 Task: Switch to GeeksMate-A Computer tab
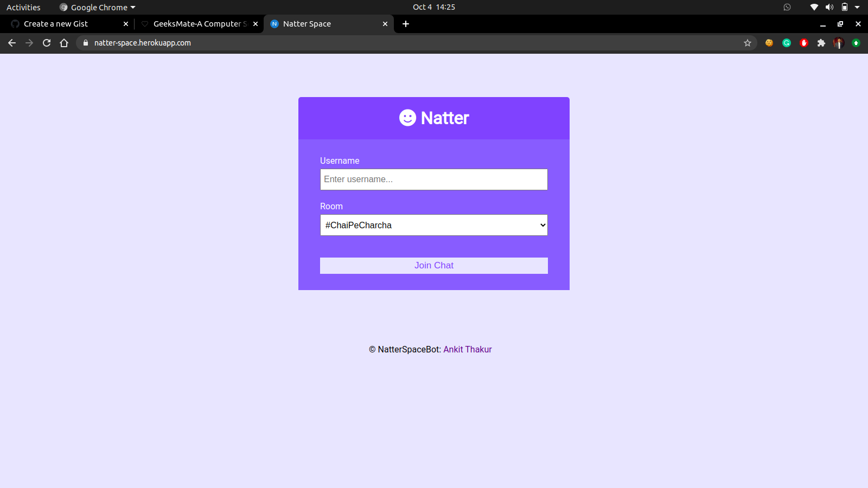pyautogui.click(x=199, y=24)
